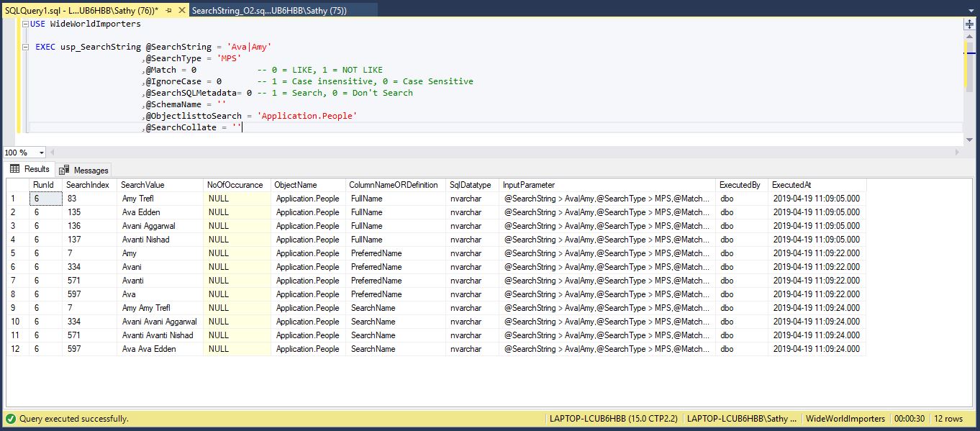Show the Results tab
This screenshot has width=980, height=431.
coord(30,169)
